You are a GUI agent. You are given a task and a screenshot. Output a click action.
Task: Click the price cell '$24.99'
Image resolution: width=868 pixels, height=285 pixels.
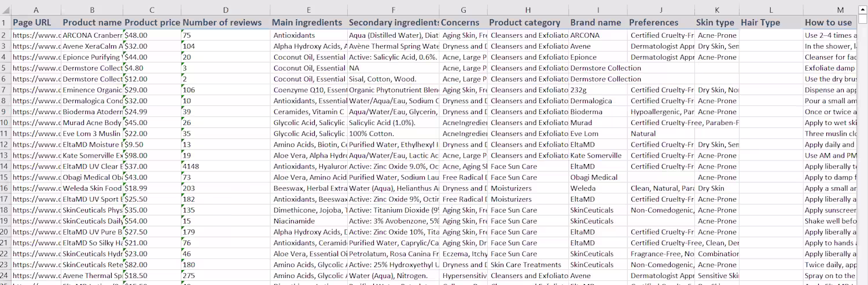(x=152, y=112)
